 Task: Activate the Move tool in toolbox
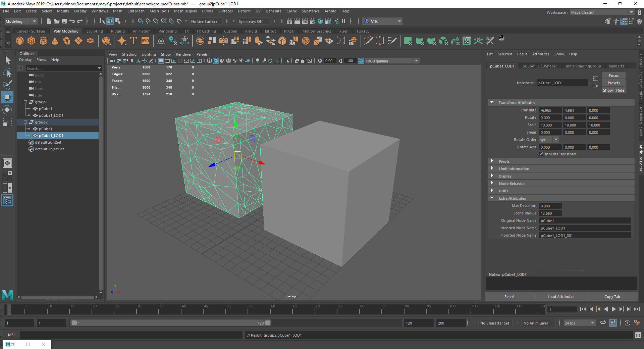coord(7,98)
